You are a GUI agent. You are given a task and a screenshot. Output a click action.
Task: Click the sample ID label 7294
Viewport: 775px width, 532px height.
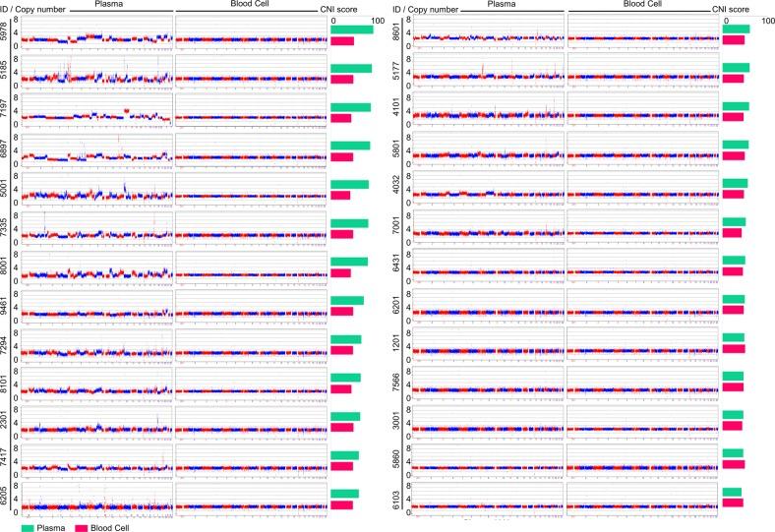click(x=5, y=344)
